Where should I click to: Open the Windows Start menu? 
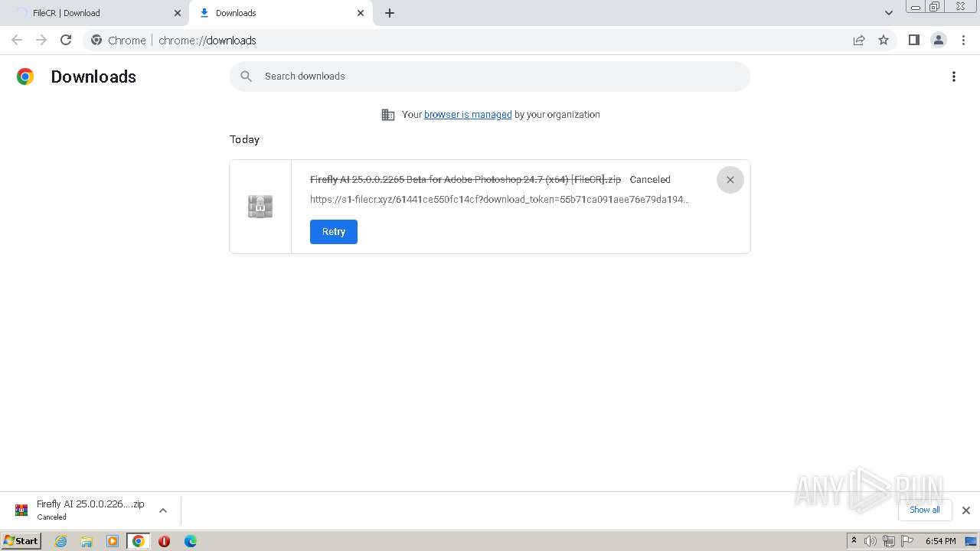(x=21, y=540)
